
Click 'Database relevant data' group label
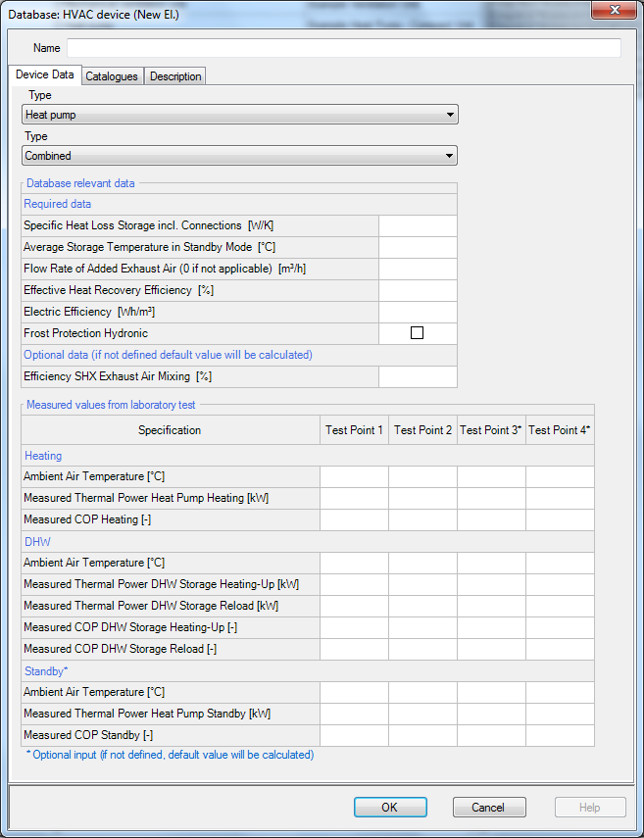[80, 183]
